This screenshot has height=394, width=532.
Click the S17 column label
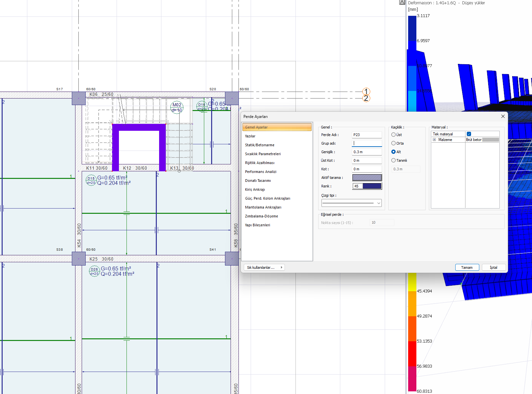60,89
